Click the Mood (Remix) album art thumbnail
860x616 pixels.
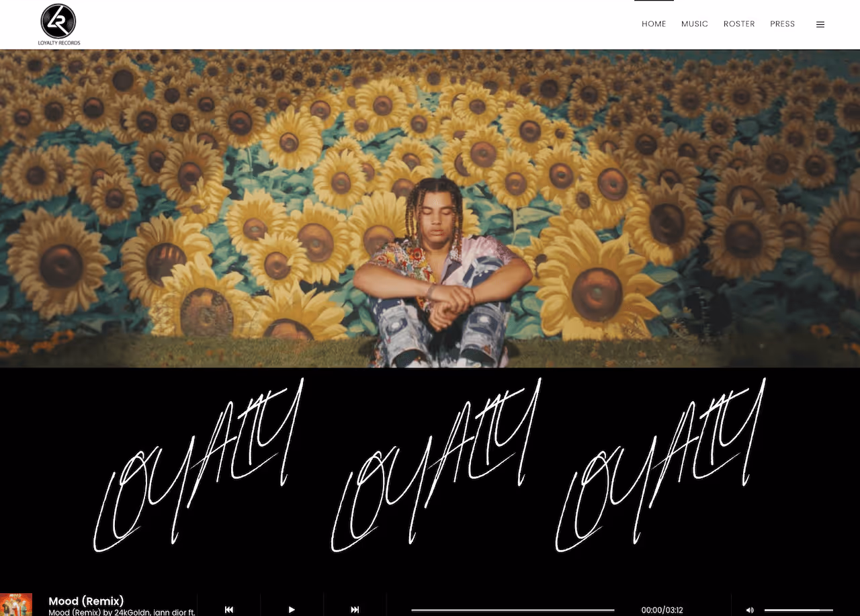pos(16,605)
